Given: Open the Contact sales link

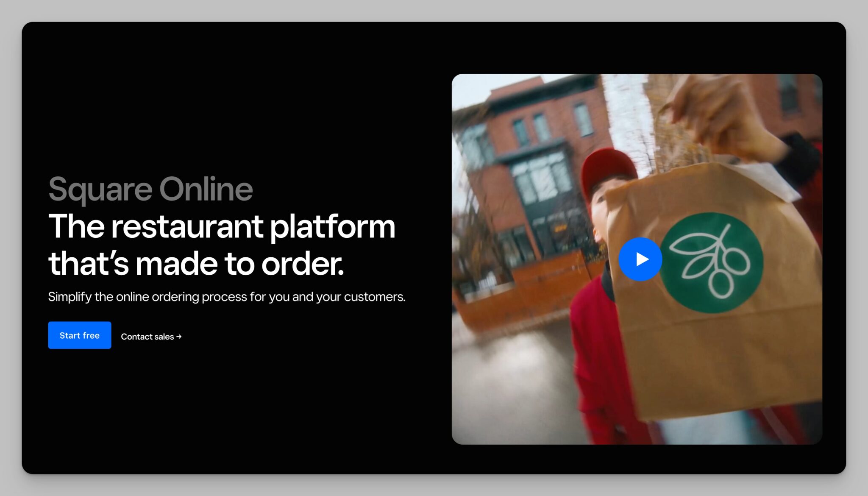Looking at the screenshot, I should click(x=151, y=337).
